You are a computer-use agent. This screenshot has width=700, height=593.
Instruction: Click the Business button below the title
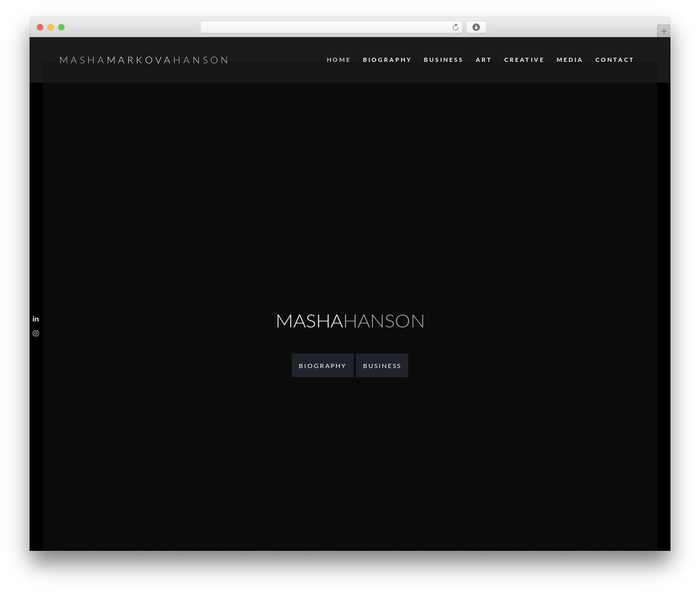(382, 365)
